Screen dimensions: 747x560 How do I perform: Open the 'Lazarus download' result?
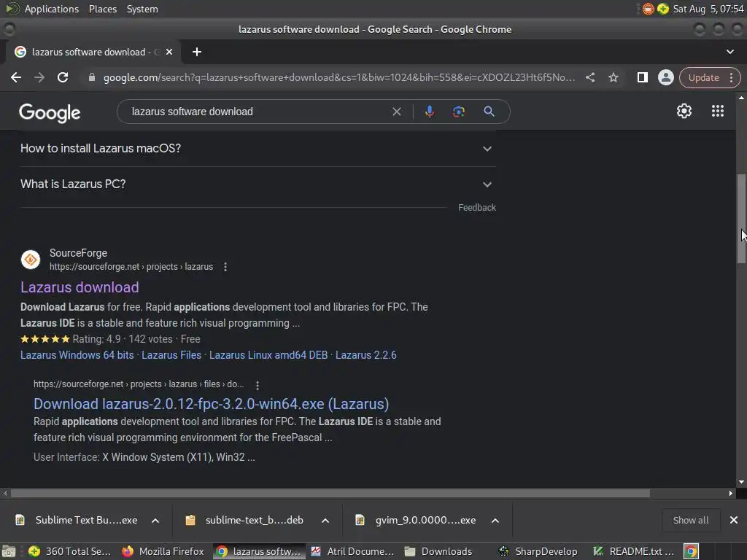[80, 287]
